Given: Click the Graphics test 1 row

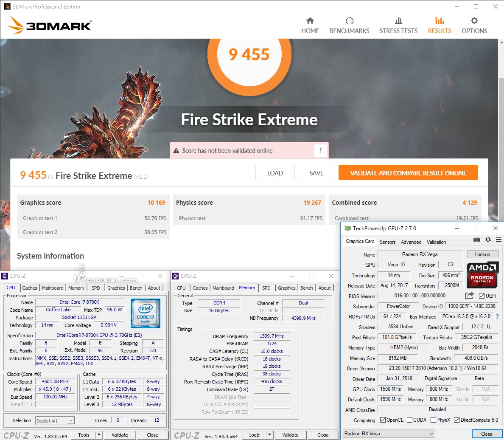Looking at the screenshot, I should (x=93, y=218).
